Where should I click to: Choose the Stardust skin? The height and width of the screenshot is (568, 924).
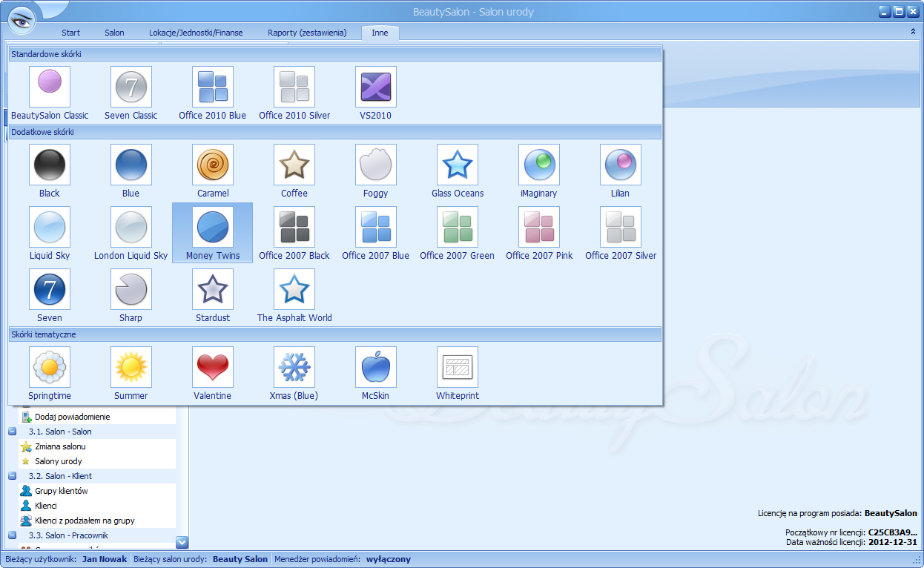[213, 296]
